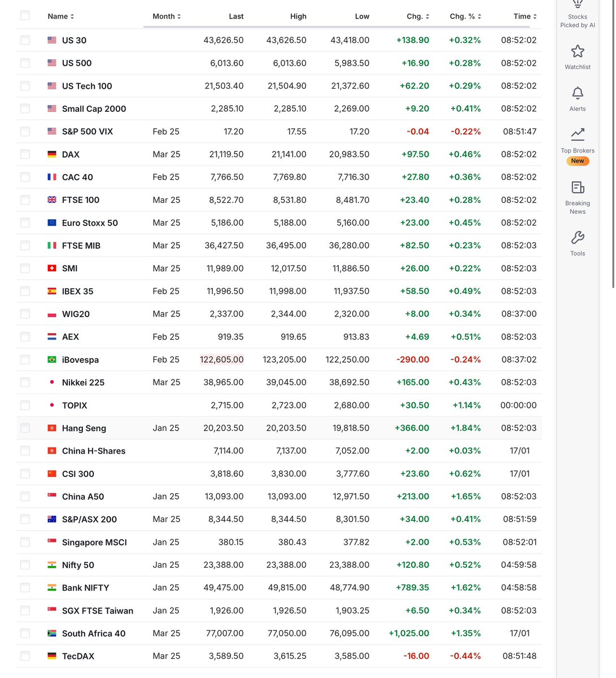616x678 pixels.
Task: Click UK flag beside FTSE 100
Action: coord(52,200)
